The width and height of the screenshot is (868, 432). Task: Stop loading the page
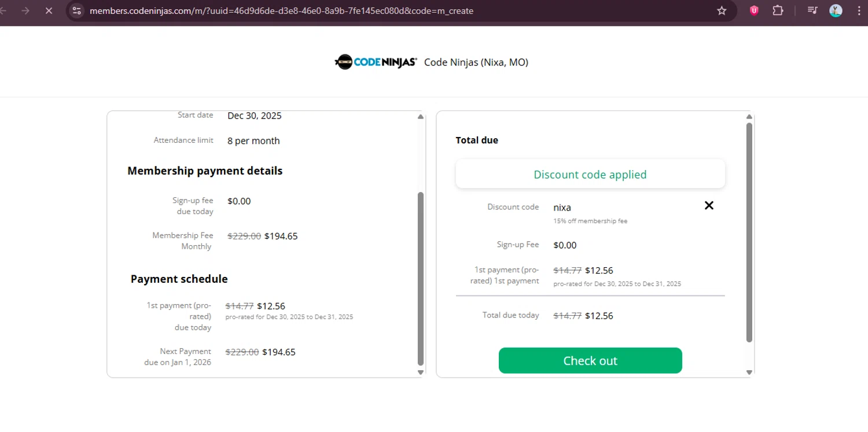49,10
